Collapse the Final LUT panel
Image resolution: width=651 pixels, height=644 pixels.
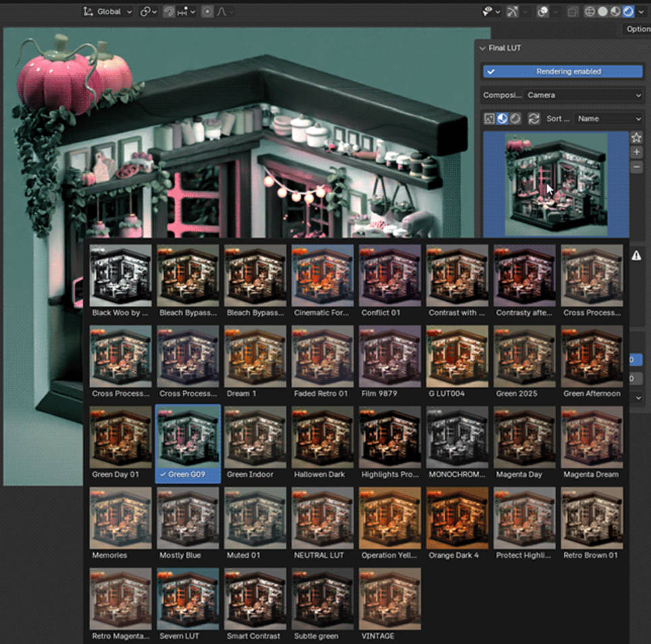[x=481, y=48]
